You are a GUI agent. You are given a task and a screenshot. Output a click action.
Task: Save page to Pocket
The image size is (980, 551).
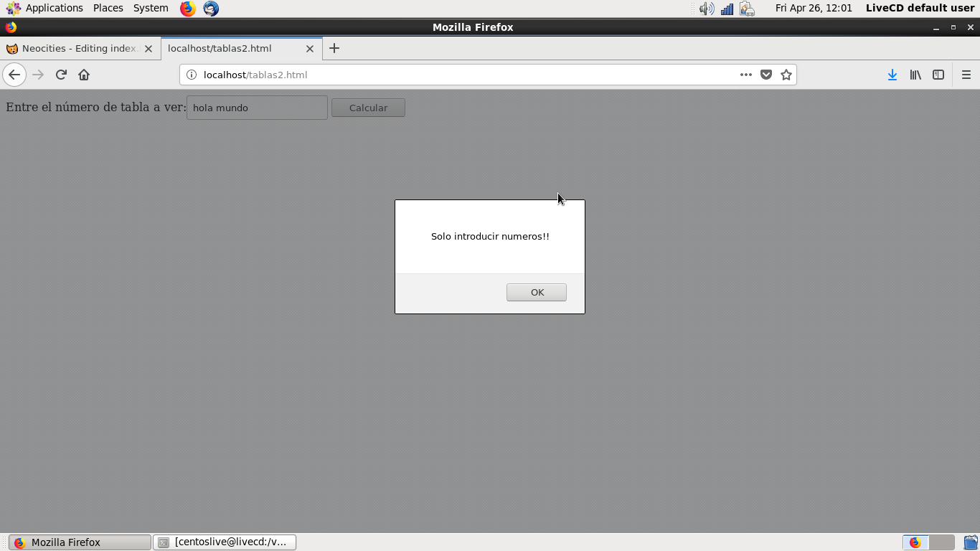(x=766, y=75)
